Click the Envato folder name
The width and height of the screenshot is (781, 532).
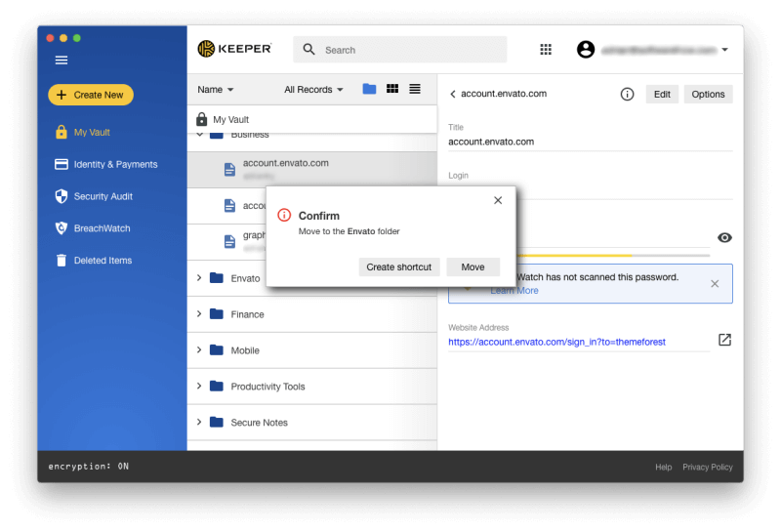point(245,278)
